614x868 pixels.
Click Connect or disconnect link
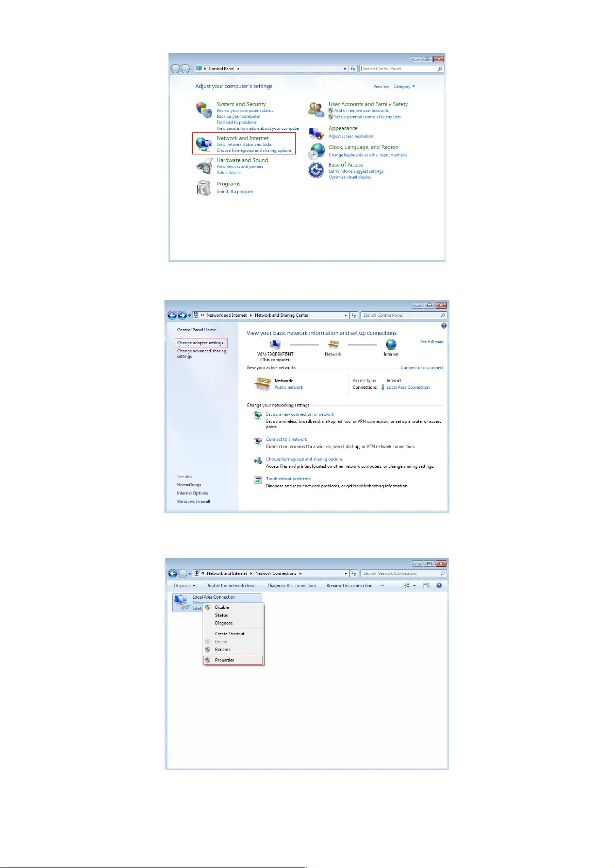(422, 368)
